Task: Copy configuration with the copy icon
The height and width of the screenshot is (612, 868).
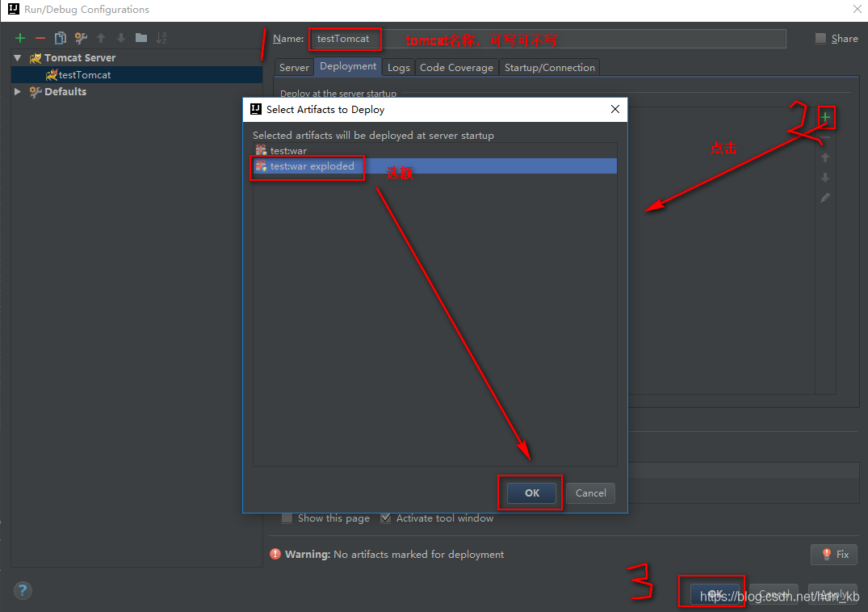Action: pyautogui.click(x=61, y=38)
